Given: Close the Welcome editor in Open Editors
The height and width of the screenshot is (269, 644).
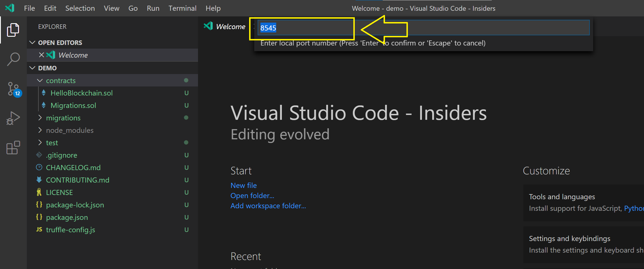Looking at the screenshot, I should (x=42, y=55).
